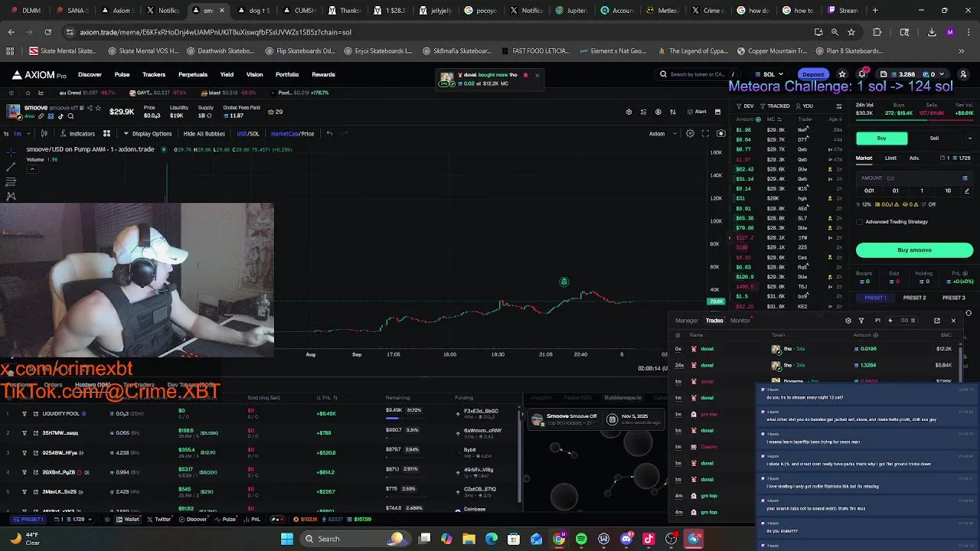Open the Trackers nav menu
This screenshot has width=980, height=551.
pyautogui.click(x=154, y=74)
